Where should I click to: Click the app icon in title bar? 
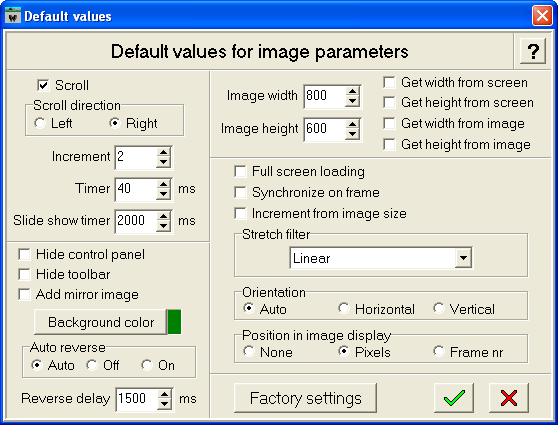13,15
